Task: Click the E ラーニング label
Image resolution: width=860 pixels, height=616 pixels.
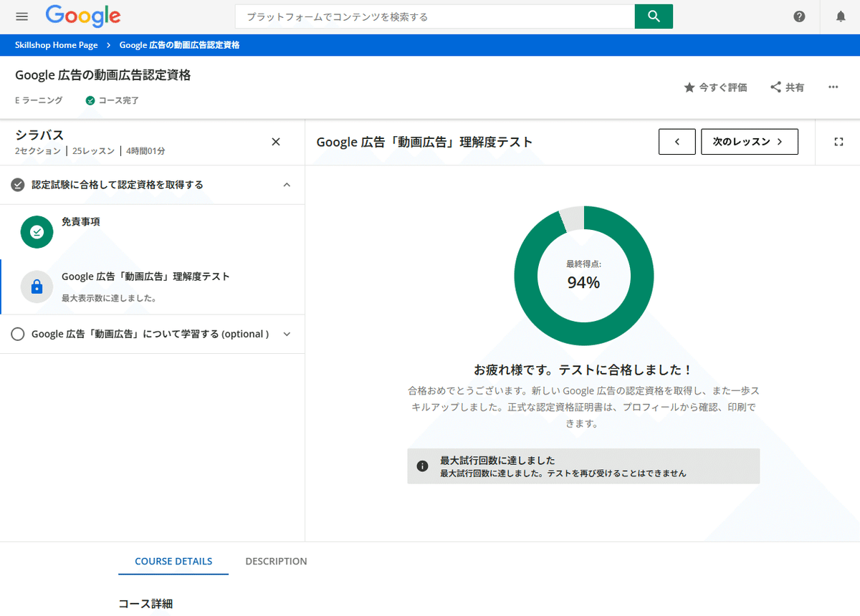Action: click(x=39, y=101)
